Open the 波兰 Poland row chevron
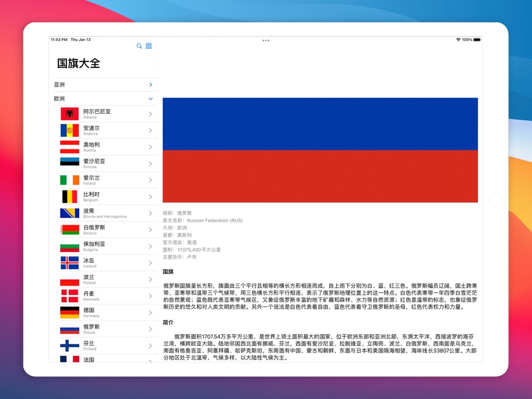This screenshot has height=399, width=532. (151, 280)
